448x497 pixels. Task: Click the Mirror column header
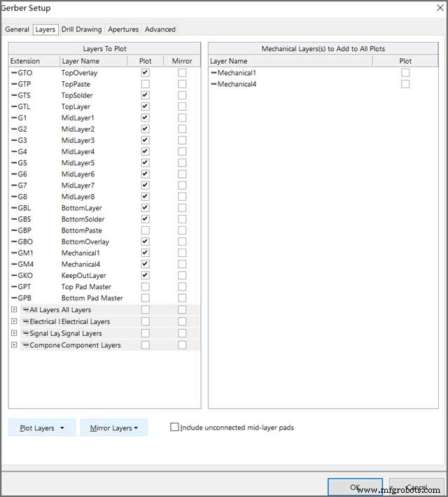click(x=182, y=61)
